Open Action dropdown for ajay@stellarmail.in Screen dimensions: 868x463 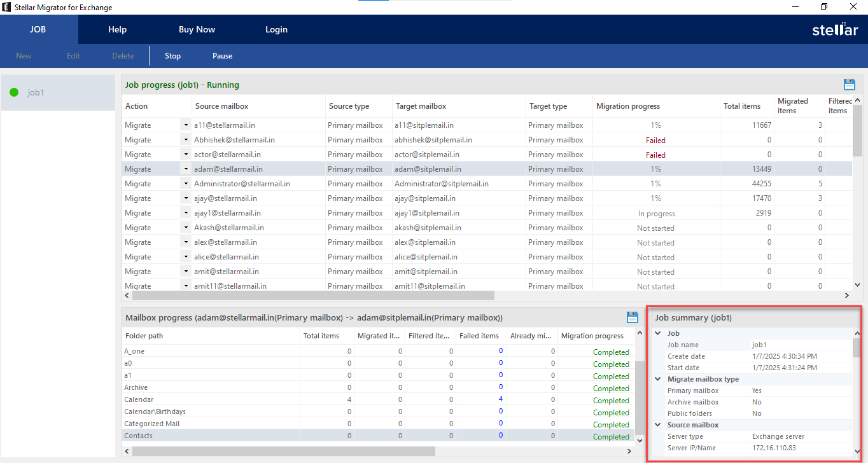coord(186,198)
